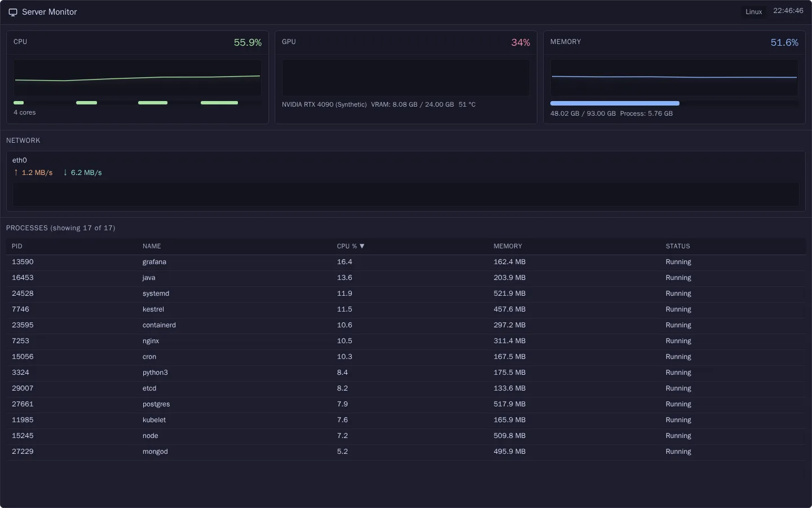The height and width of the screenshot is (508, 812).
Task: Click the 34% GPU value
Action: point(520,42)
